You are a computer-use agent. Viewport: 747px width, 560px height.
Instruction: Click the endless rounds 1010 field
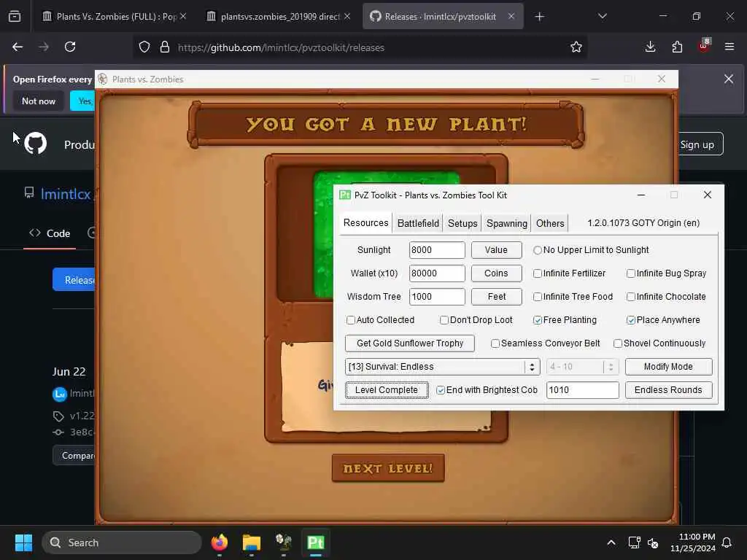(x=582, y=390)
